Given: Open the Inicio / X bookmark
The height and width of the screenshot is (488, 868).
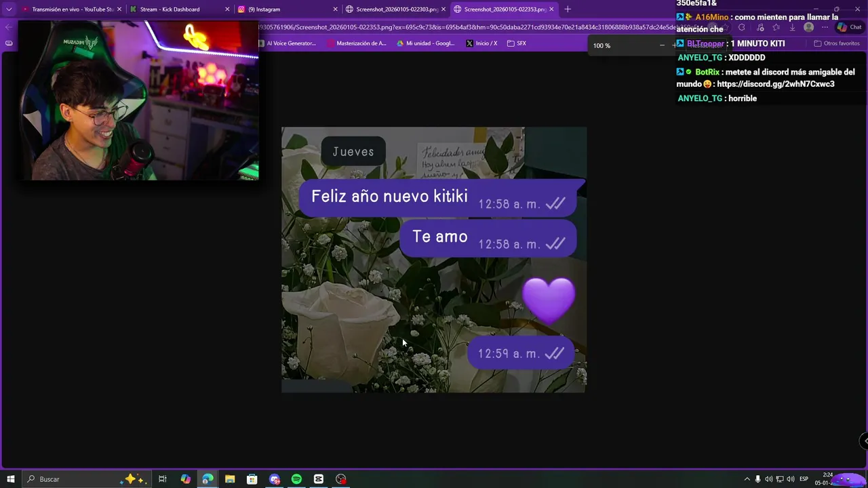Looking at the screenshot, I should [481, 43].
